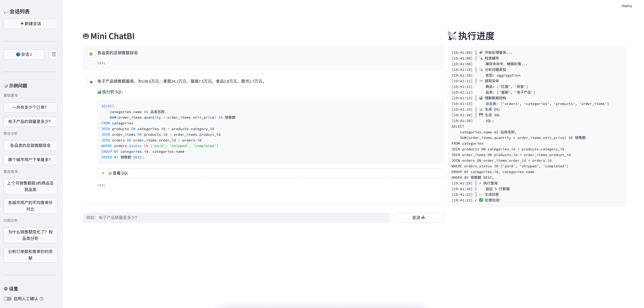Select the 会话 1 conversation
Image resolution: width=644 pixels, height=308 pixels.
24,54
